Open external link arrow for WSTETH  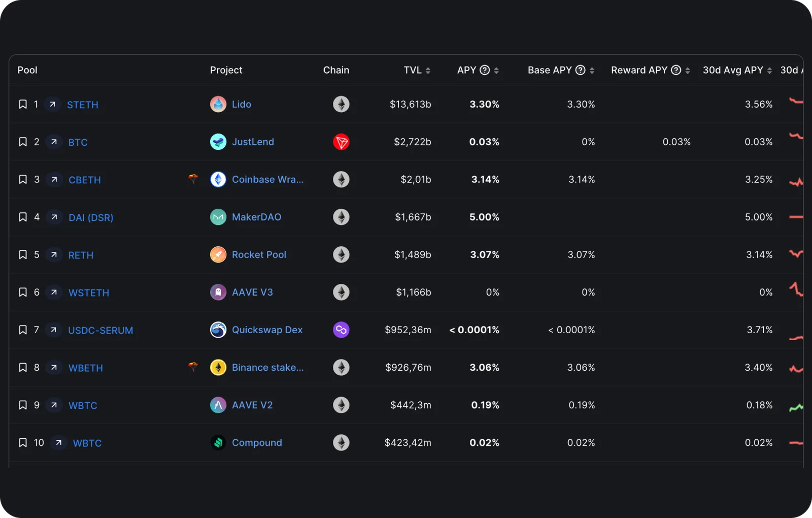pyautogui.click(x=54, y=292)
